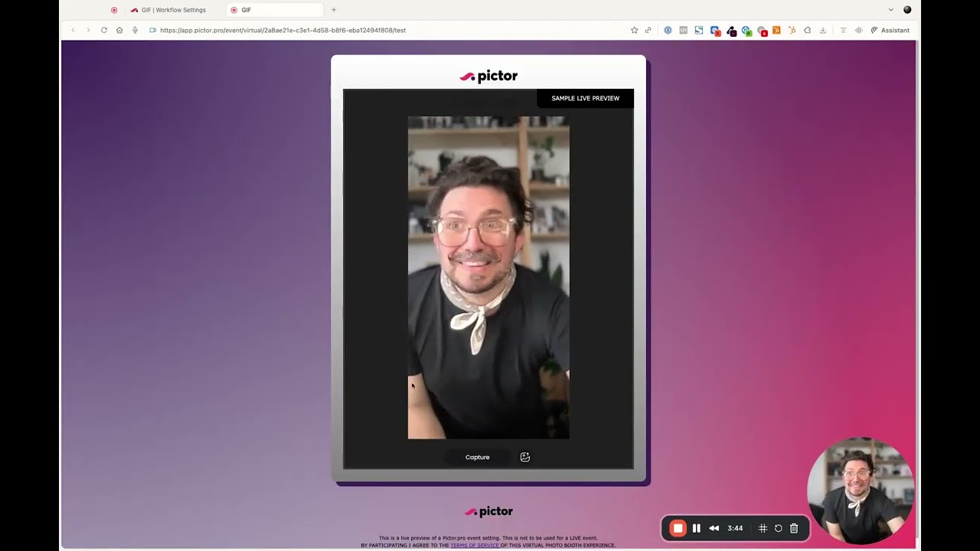
Task: Click the SAMPLE LIVE PREVIEW label
Action: click(586, 98)
